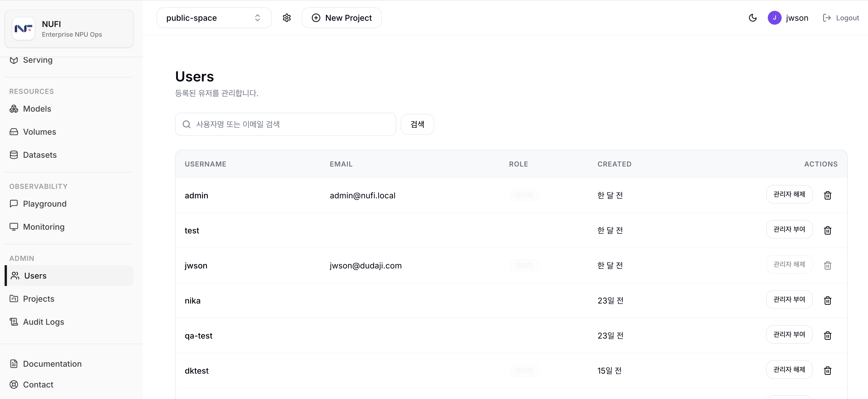Grant admin role to nika
The height and width of the screenshot is (399, 868).
tap(789, 300)
